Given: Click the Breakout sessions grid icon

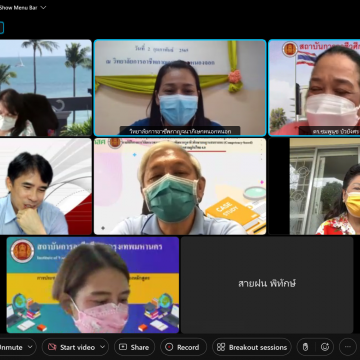Looking at the screenshot, I should pos(221,347).
